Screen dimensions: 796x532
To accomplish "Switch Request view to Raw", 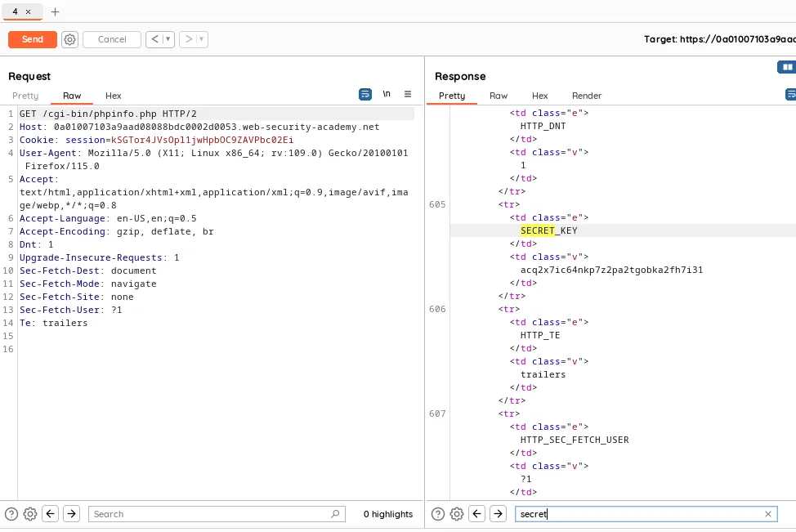I will (72, 96).
